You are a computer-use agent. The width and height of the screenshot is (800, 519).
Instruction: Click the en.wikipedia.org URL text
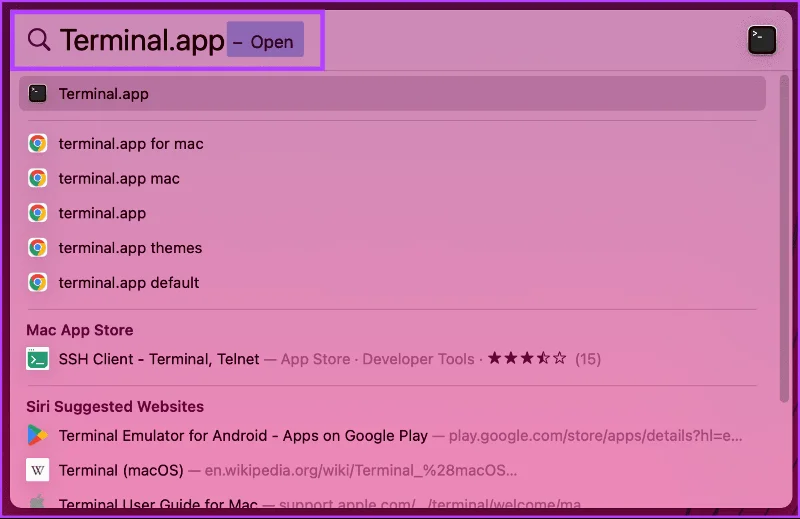361,471
